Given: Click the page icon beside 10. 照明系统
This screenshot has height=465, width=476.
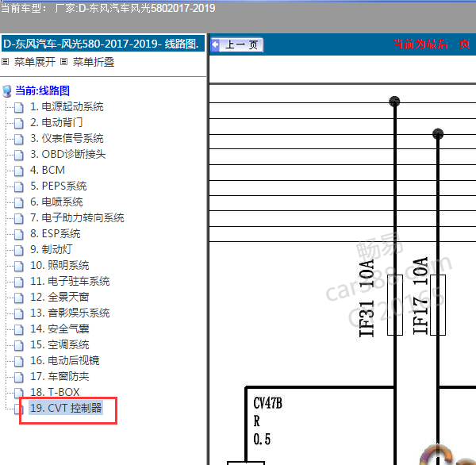Looking at the screenshot, I should coord(19,266).
